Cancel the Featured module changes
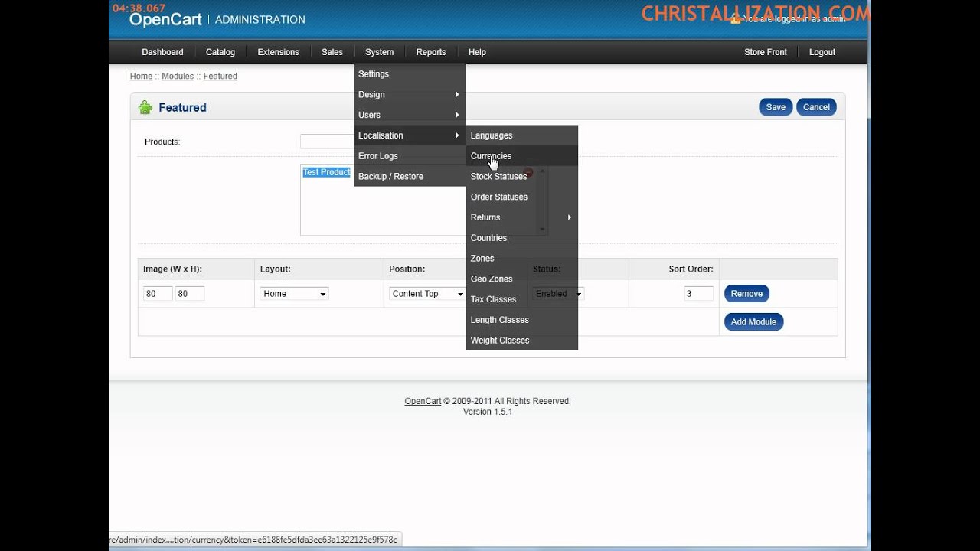 (816, 107)
